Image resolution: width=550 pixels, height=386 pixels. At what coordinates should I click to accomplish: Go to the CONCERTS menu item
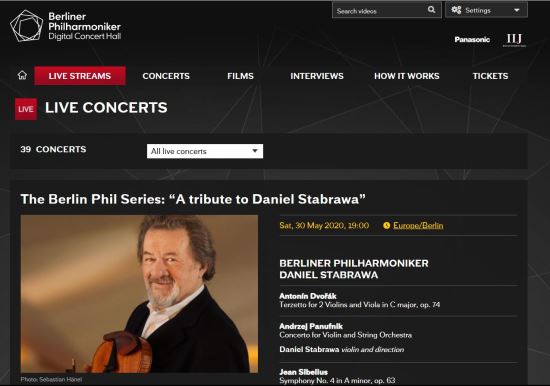pyautogui.click(x=166, y=76)
